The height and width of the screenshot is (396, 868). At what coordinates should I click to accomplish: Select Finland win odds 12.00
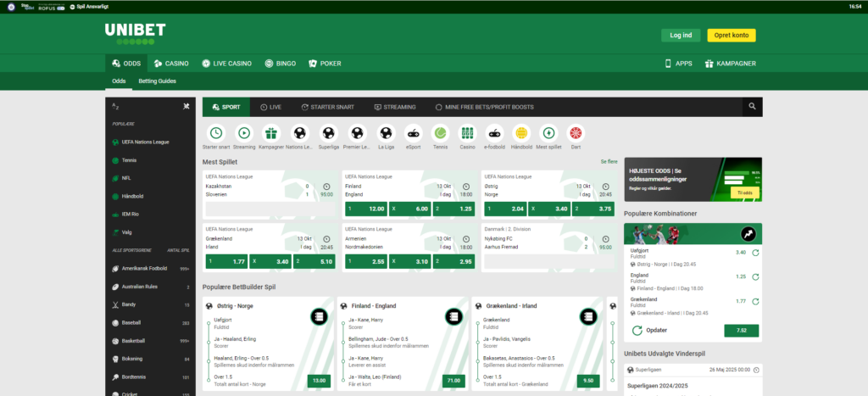[x=364, y=209]
